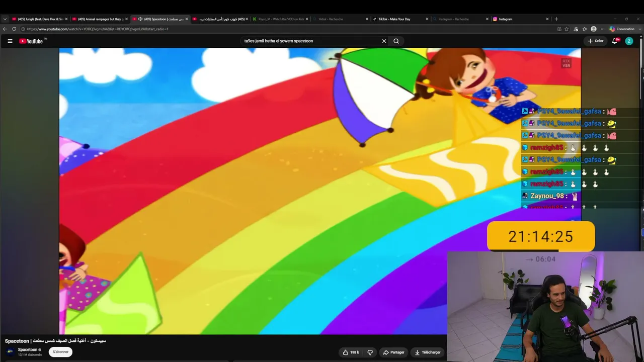
Task: Open the YouTube hamburger guide menu
Action: coord(10,41)
